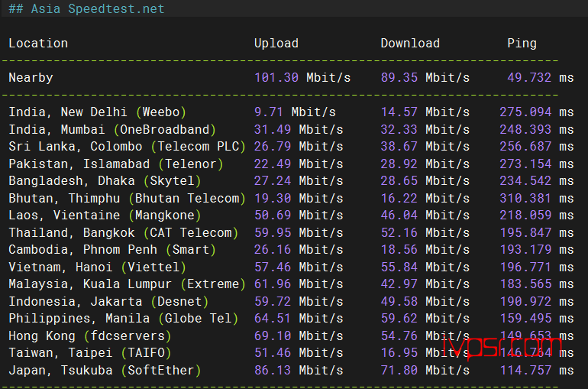Click Phnom Penh ping 193.179
The height and width of the screenshot is (389, 588).
525,249
